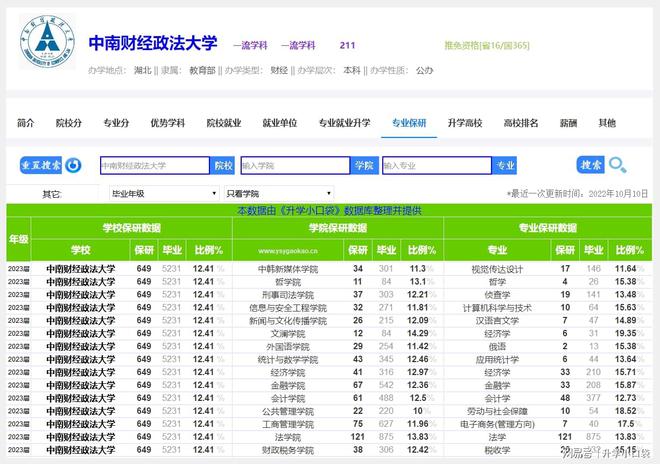Click the 刑事司法学院 cell

[288, 295]
